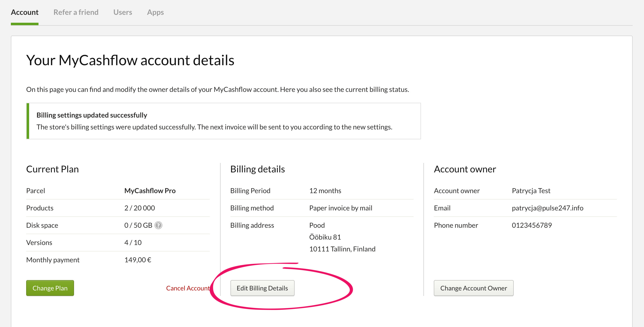Select the MyCashflow Pro plan name

(x=150, y=191)
